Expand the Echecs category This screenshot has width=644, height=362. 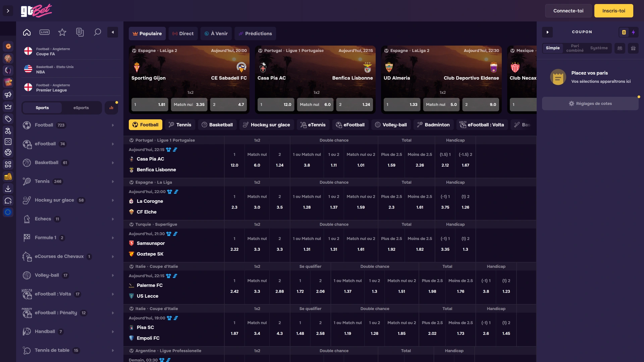(x=70, y=219)
